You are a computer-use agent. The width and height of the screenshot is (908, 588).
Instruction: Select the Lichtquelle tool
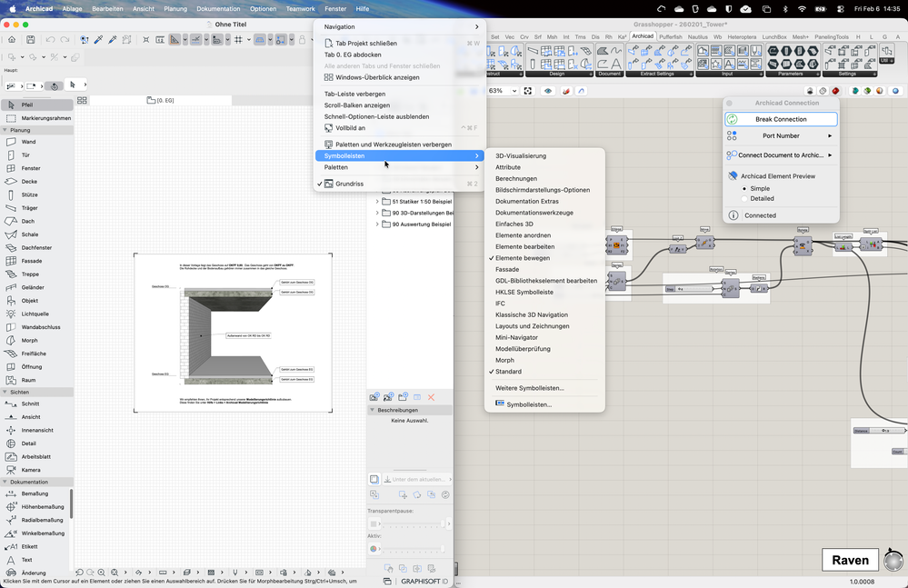35,314
